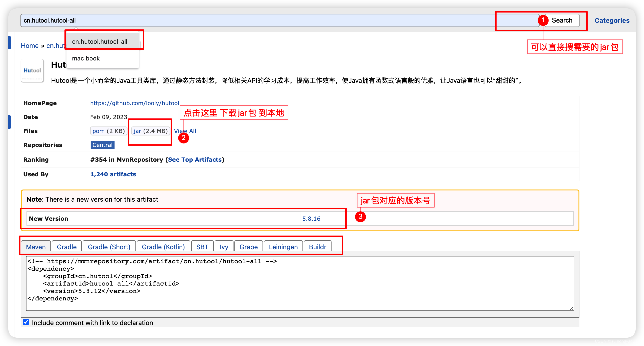Download the jar (2.4 MB) file
Viewport: 644px width, 346px height.
[x=151, y=131]
